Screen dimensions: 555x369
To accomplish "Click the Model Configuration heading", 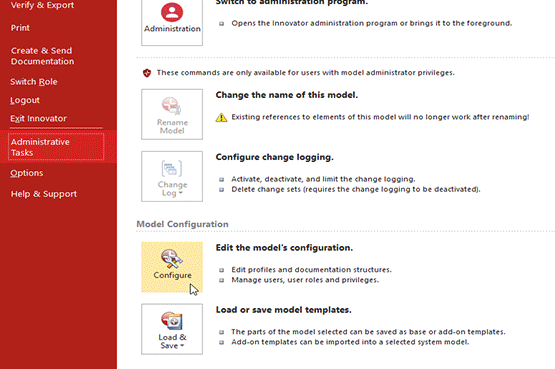I will coord(182,224).
